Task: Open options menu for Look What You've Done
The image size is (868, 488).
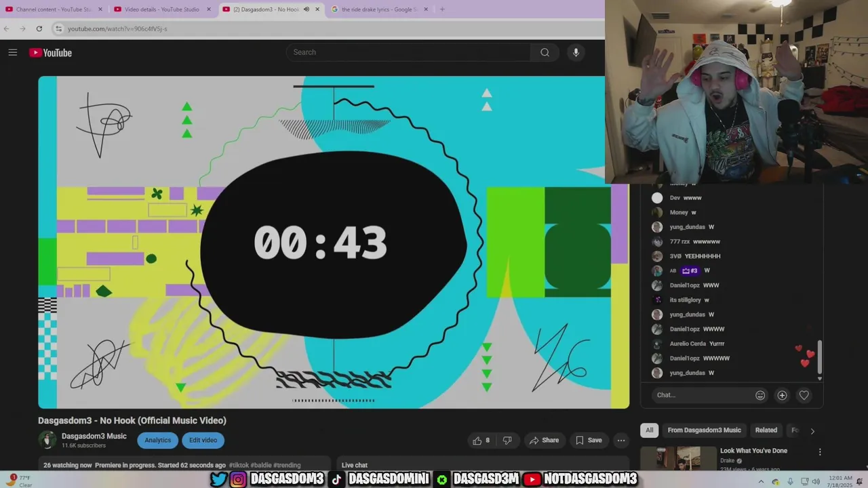Action: click(819, 452)
